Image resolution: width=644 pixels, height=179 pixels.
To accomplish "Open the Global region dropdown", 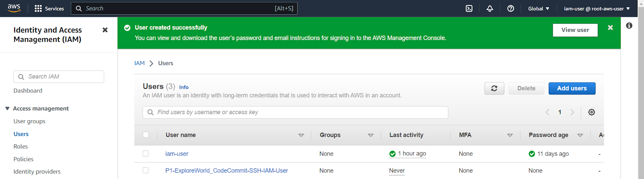I will coord(539,8).
